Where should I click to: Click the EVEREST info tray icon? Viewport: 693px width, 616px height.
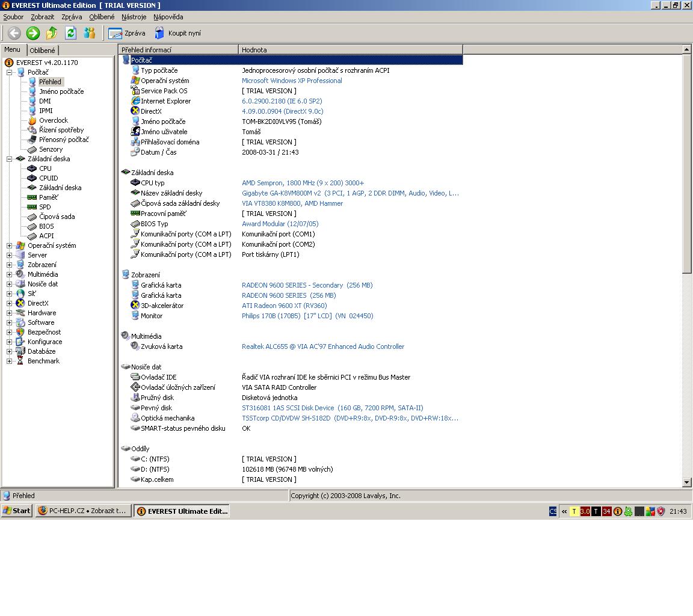tap(617, 511)
